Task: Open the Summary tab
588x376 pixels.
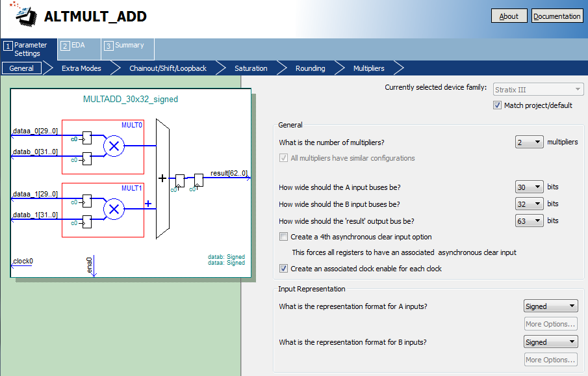Action: [127, 49]
